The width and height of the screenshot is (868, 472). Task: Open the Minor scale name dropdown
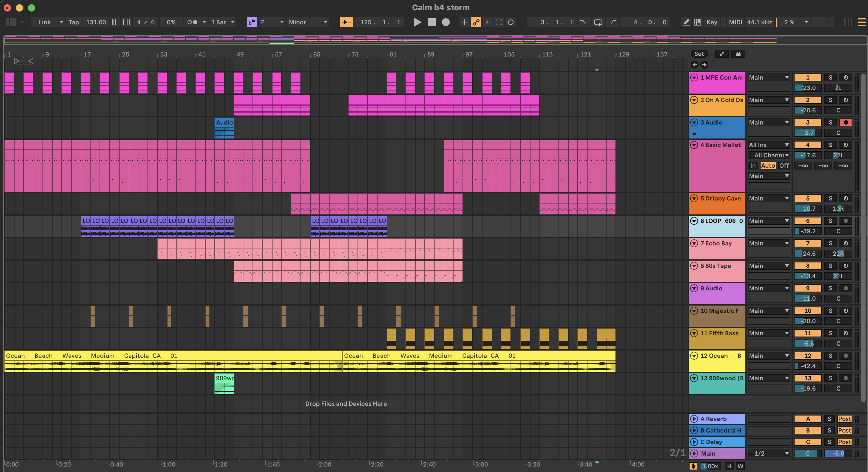pyautogui.click(x=307, y=22)
